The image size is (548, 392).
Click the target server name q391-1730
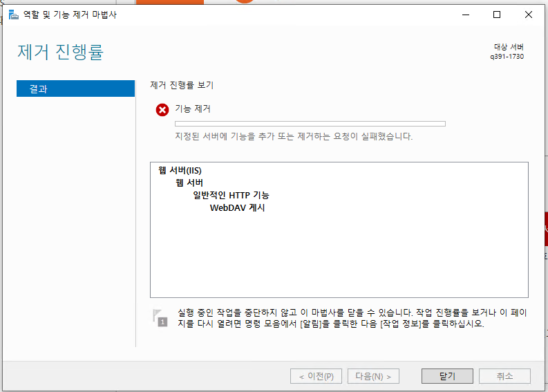(507, 57)
